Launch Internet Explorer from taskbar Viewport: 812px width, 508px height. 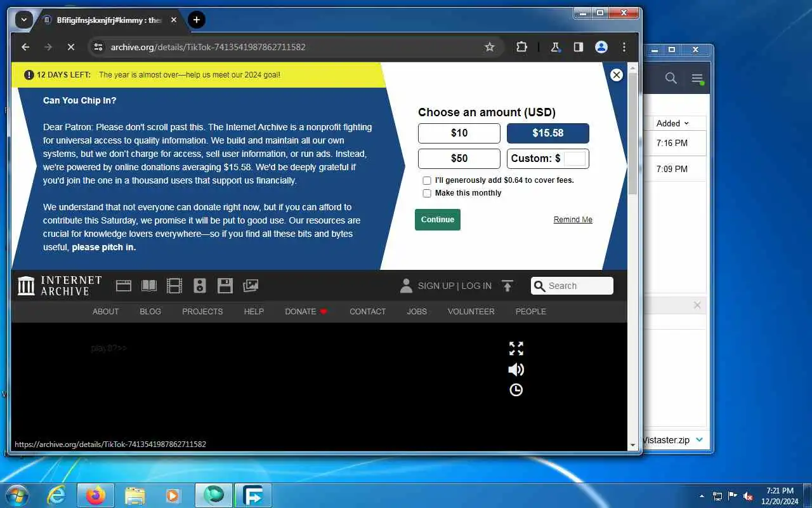57,495
